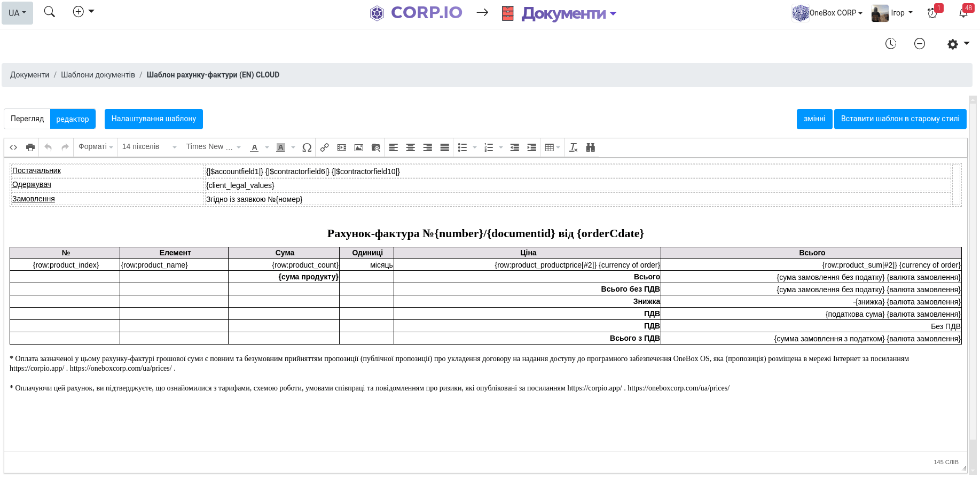The image size is (980, 477).
Task: Click the print icon in editor toolbar
Action: (x=30, y=147)
